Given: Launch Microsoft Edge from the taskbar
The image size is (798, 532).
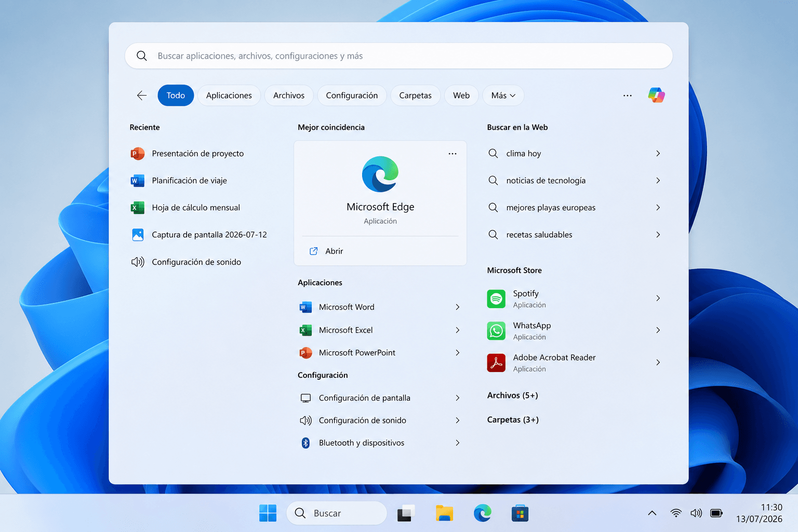Looking at the screenshot, I should coord(483,513).
